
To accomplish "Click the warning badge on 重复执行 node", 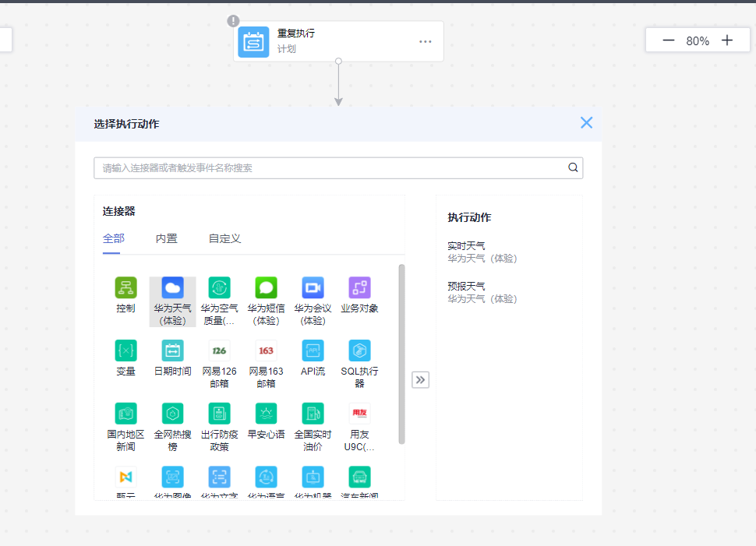I will click(x=233, y=21).
